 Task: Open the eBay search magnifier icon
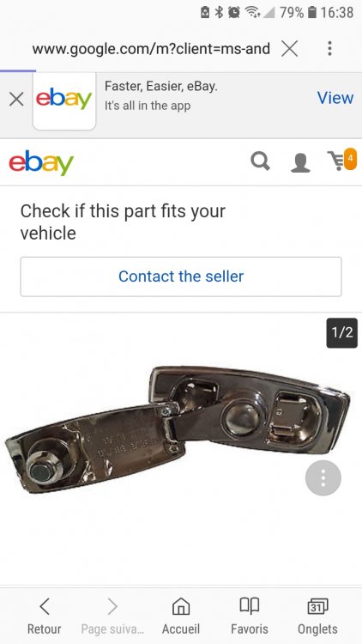coord(260,161)
